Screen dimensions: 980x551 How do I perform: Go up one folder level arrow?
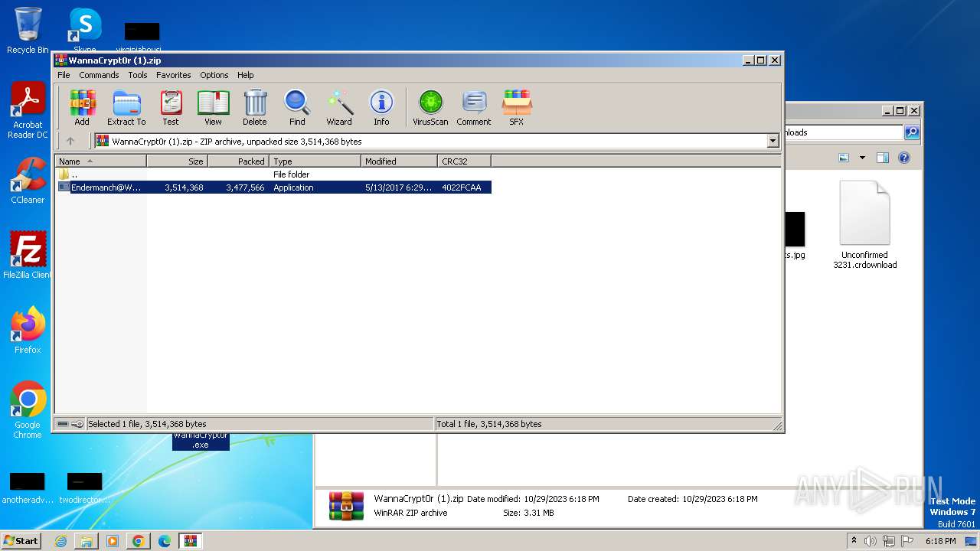point(70,141)
